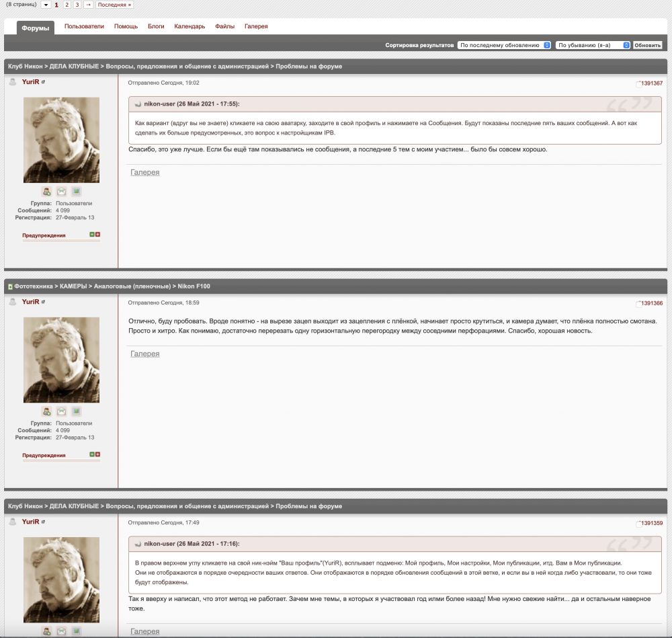Go to results page 2
The image size is (672, 638).
click(x=67, y=5)
